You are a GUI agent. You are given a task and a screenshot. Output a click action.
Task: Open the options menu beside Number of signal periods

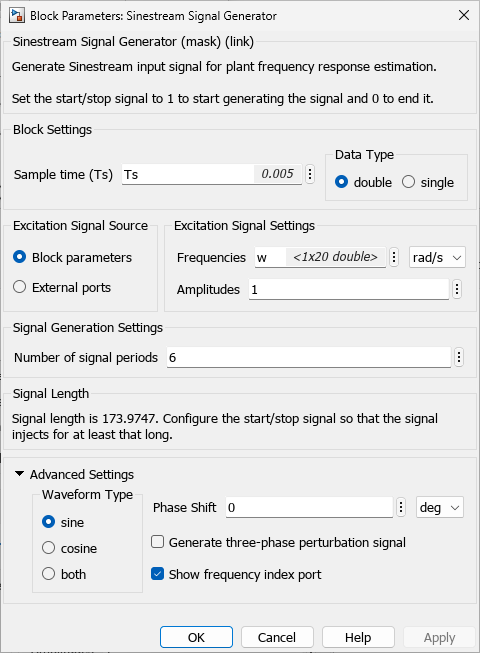pyautogui.click(x=459, y=357)
